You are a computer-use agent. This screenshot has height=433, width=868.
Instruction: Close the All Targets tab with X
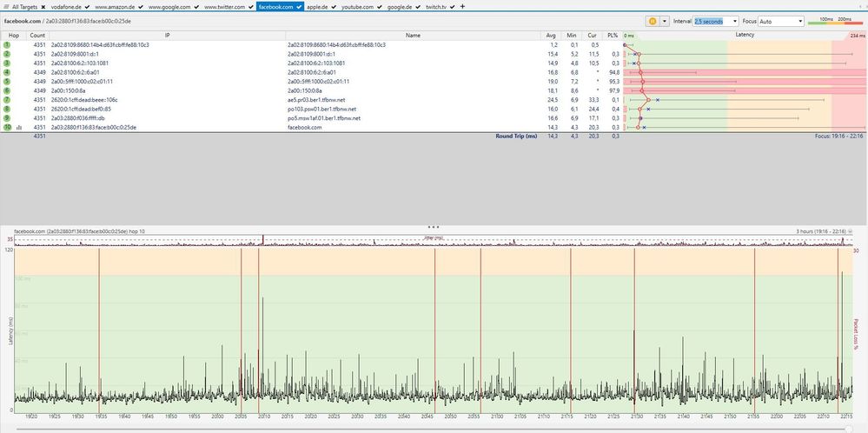click(44, 6)
